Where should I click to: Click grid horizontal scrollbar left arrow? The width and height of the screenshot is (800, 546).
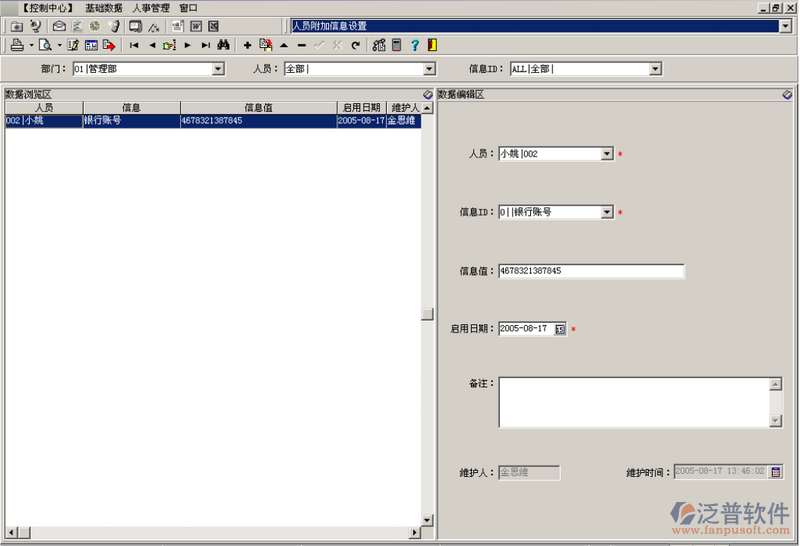[11, 533]
